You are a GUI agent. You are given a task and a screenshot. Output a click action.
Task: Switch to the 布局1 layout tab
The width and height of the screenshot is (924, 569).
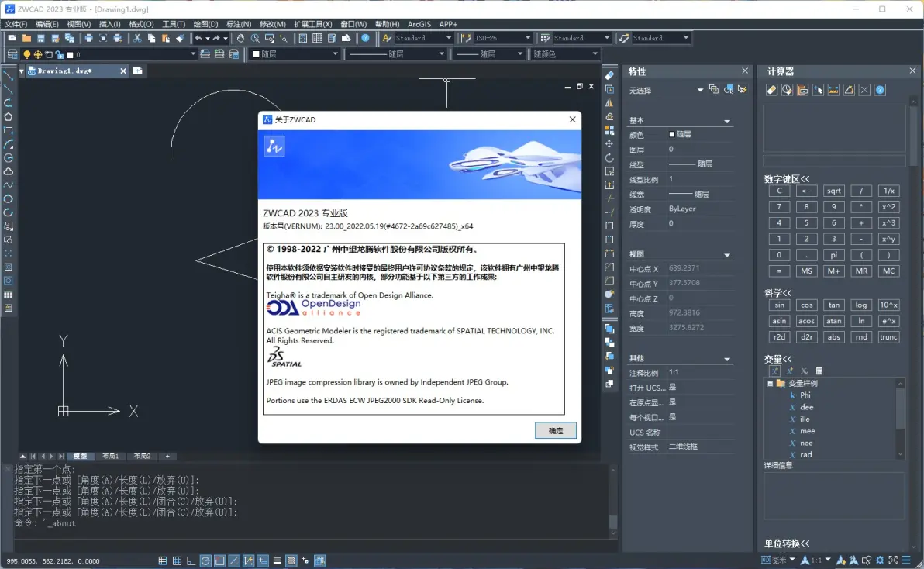tap(110, 456)
